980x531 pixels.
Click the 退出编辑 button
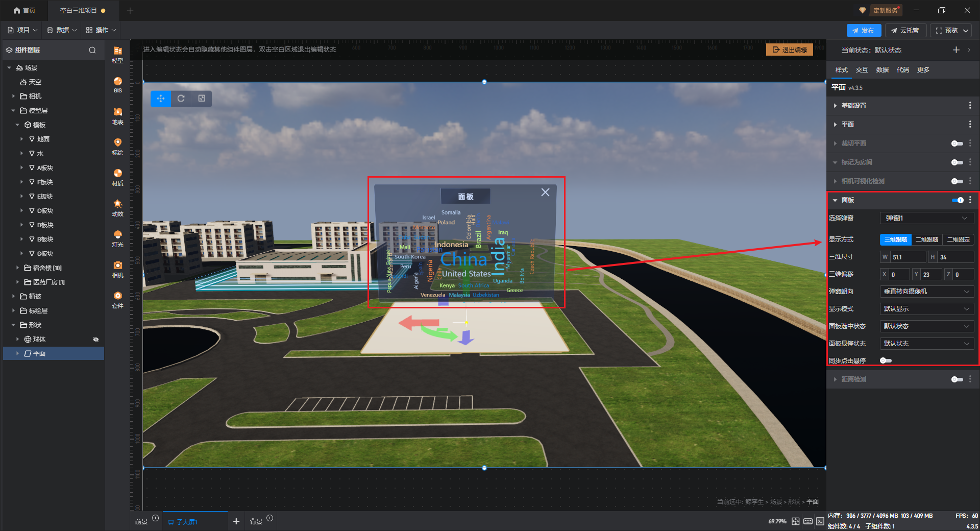coord(790,50)
